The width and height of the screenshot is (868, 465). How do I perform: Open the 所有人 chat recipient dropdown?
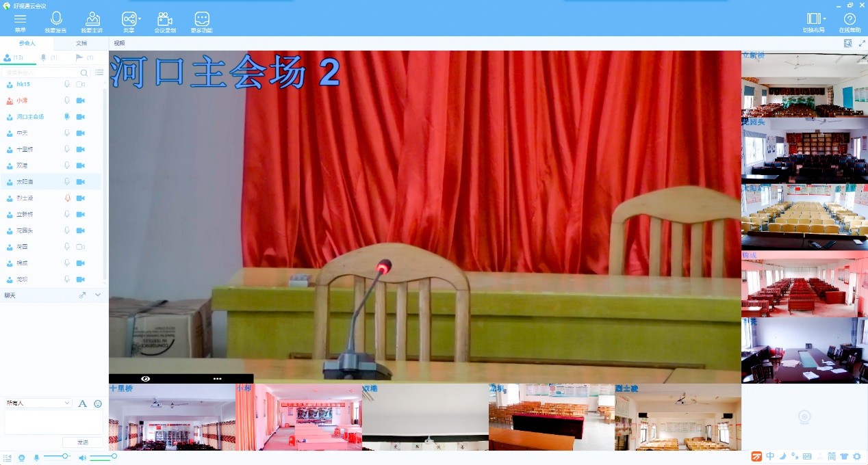click(38, 403)
